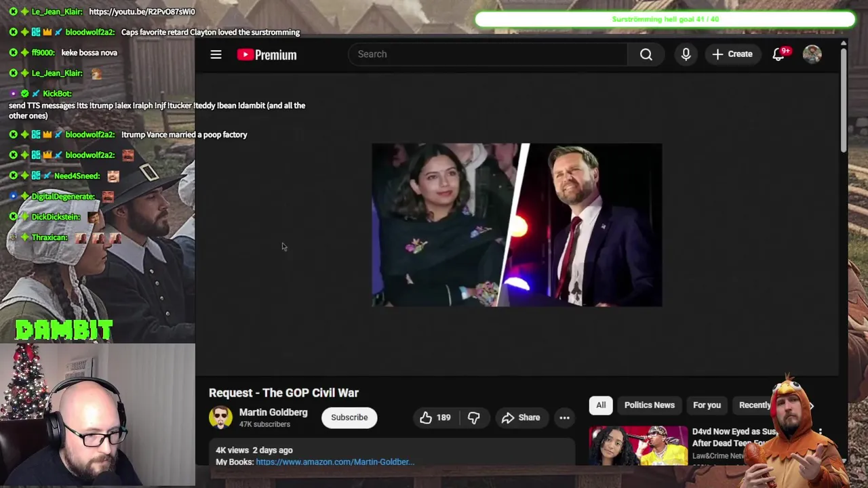Open the YouTube hamburger guide menu
This screenshot has width=868, height=488.
(x=216, y=54)
